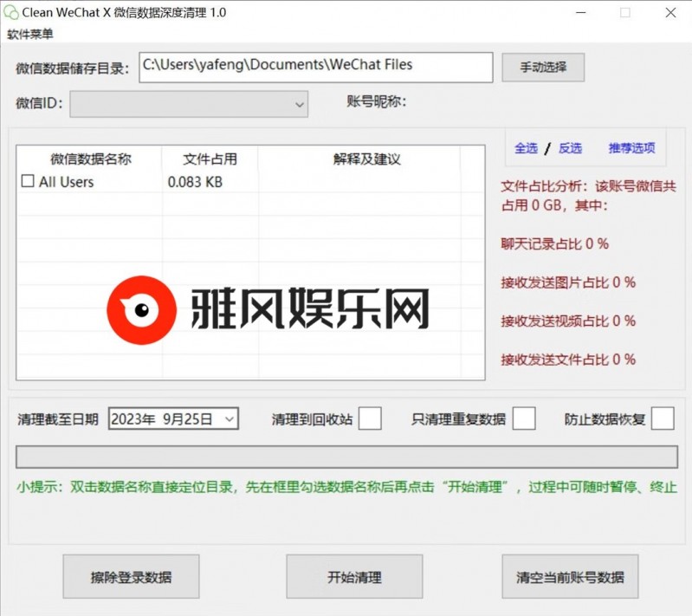
Task: Enable the 只清理重复数据 checkbox
Action: tap(524, 418)
